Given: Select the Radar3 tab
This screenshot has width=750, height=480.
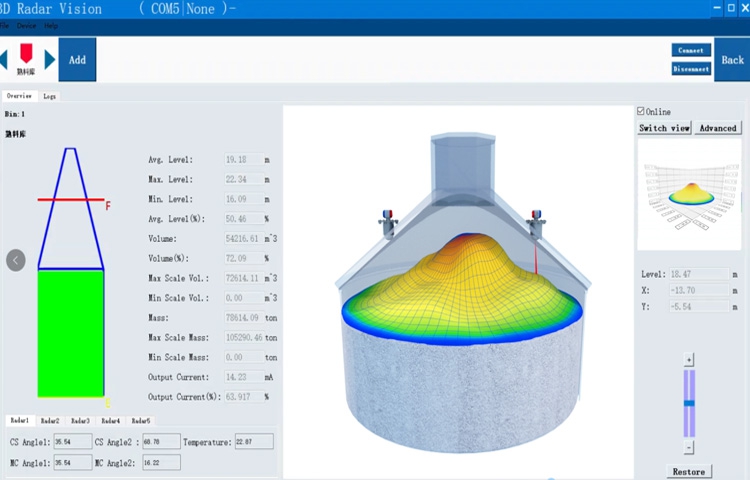Looking at the screenshot, I should (81, 421).
